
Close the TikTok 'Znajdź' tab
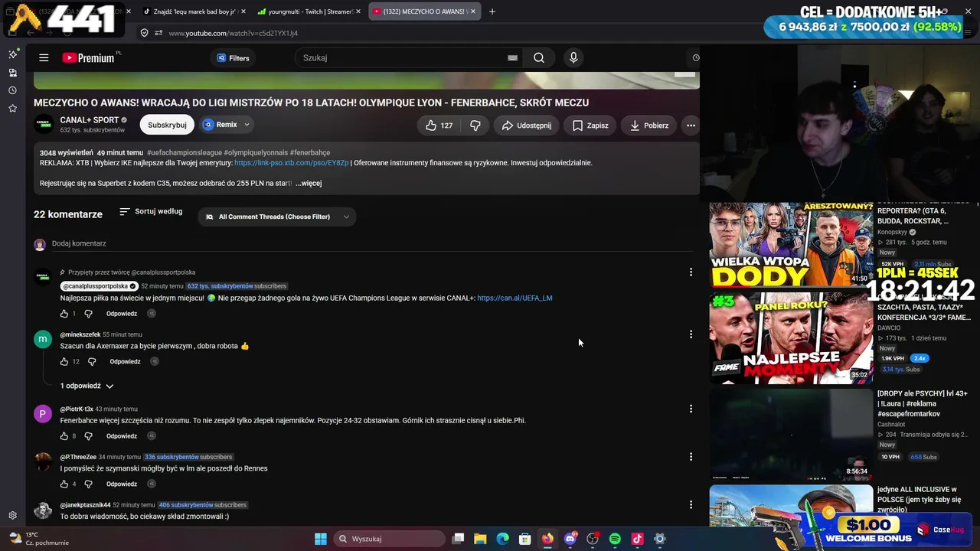pyautogui.click(x=243, y=11)
